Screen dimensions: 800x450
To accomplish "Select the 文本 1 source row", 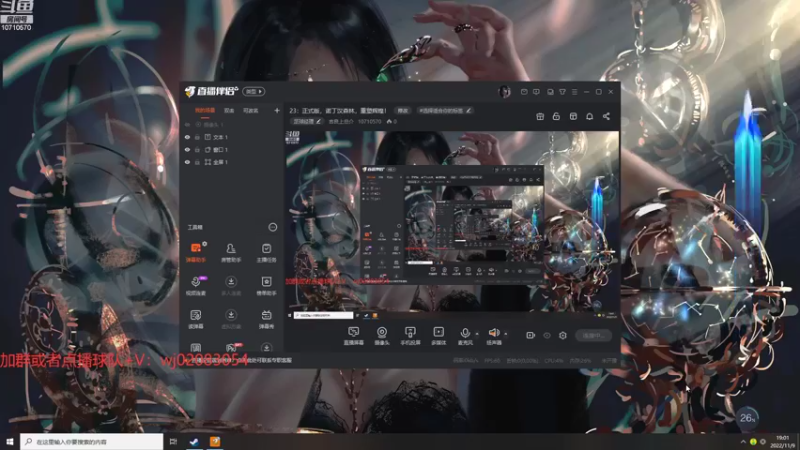I will 232,137.
